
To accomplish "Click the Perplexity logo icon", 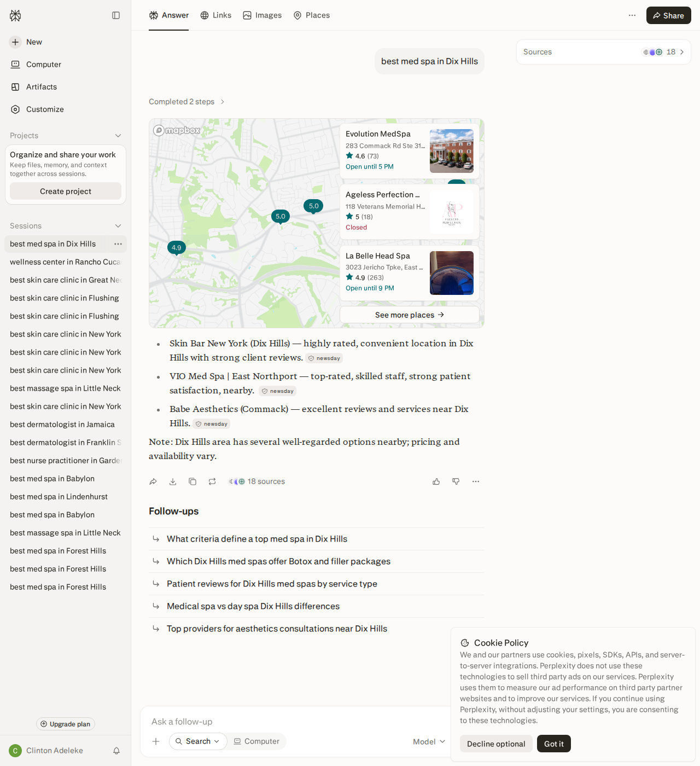I will click(15, 15).
